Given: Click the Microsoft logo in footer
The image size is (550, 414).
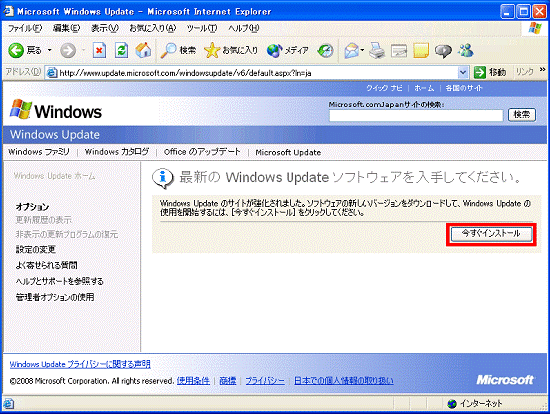Looking at the screenshot, I should coord(505,380).
